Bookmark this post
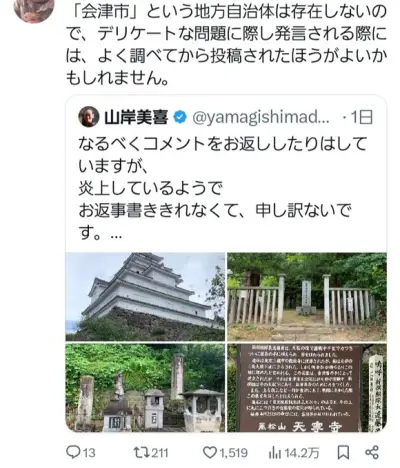The width and height of the screenshot is (400, 468). click(343, 452)
